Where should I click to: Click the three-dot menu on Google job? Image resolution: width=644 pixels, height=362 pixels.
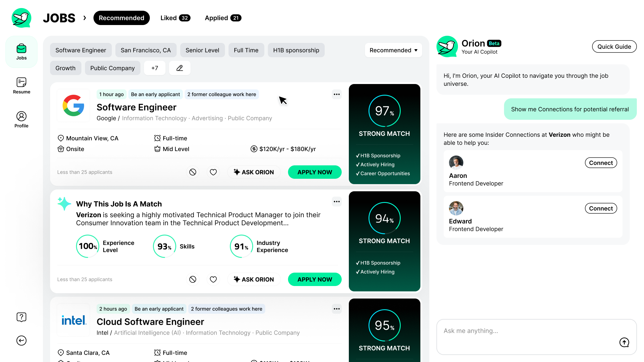337,94
